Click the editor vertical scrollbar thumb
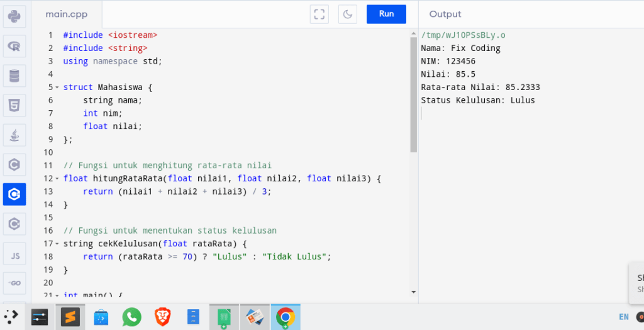Image resolution: width=644 pixels, height=330 pixels. tap(414, 94)
